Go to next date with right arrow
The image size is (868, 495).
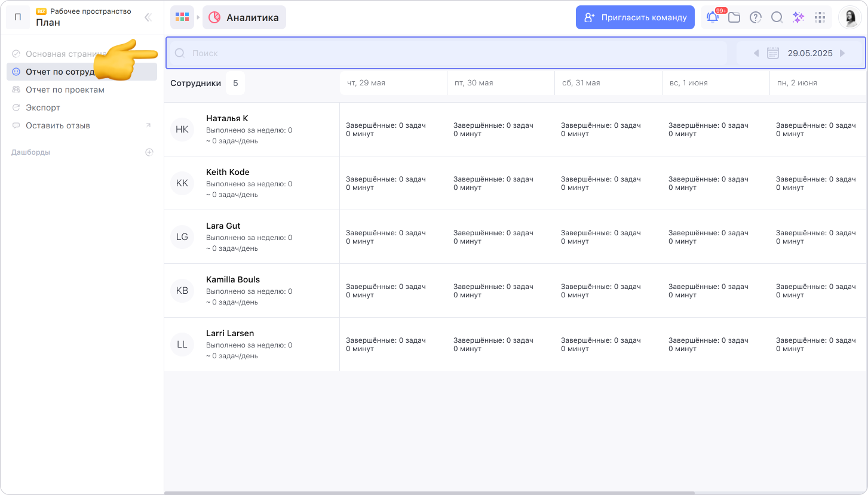[x=842, y=53]
